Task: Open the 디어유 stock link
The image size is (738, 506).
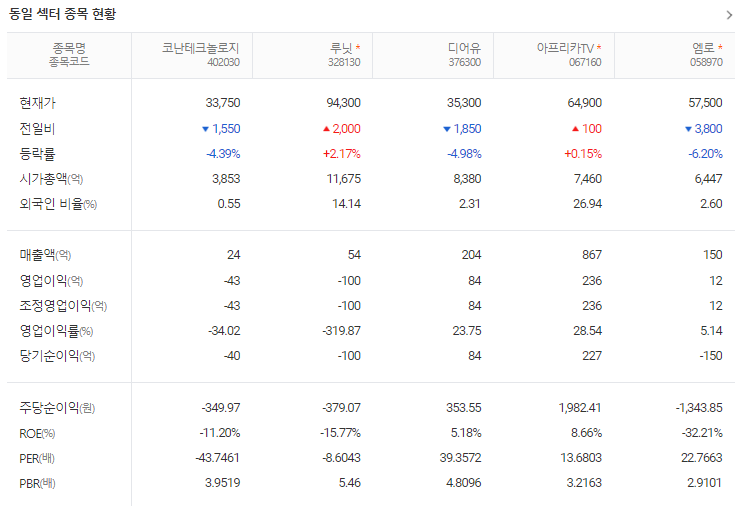Action: click(x=464, y=48)
